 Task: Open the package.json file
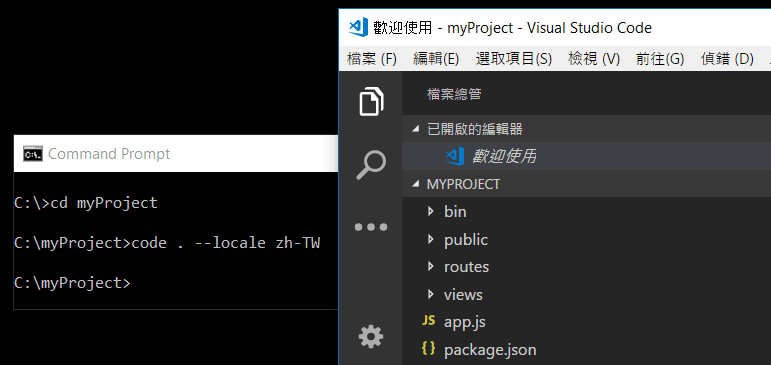490,350
